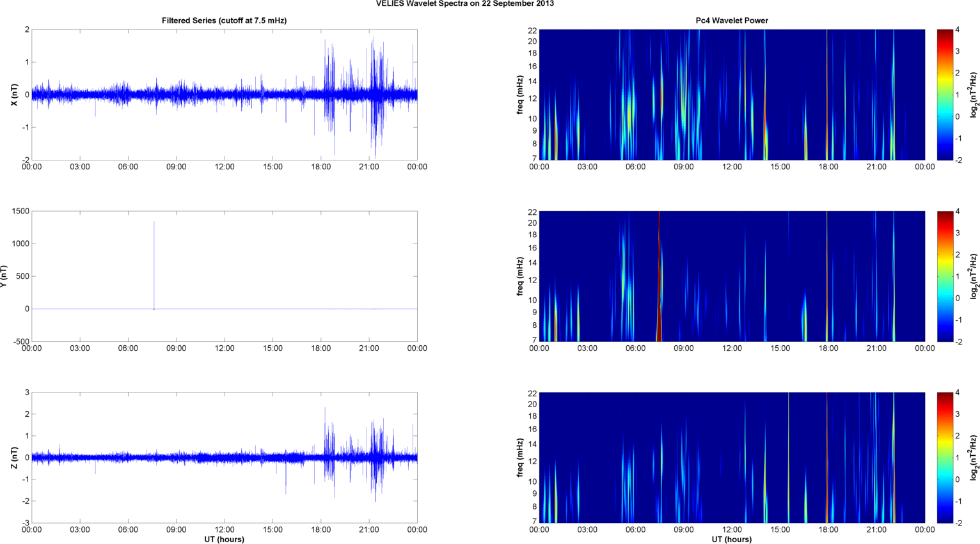Image resolution: width=980 pixels, height=544 pixels.
Task: Click the colorbar beside the top spectrogram
Action: (945, 95)
